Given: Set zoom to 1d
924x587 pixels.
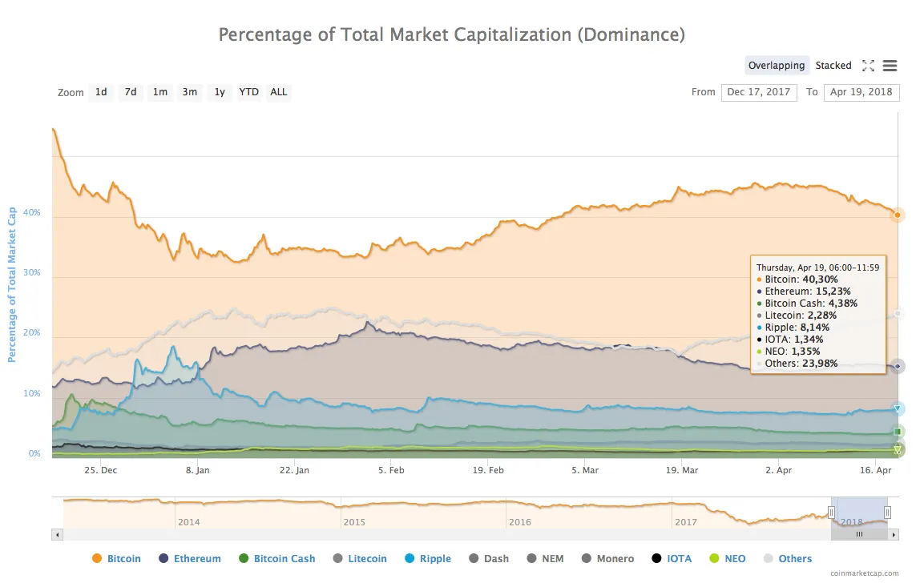Looking at the screenshot, I should [101, 92].
